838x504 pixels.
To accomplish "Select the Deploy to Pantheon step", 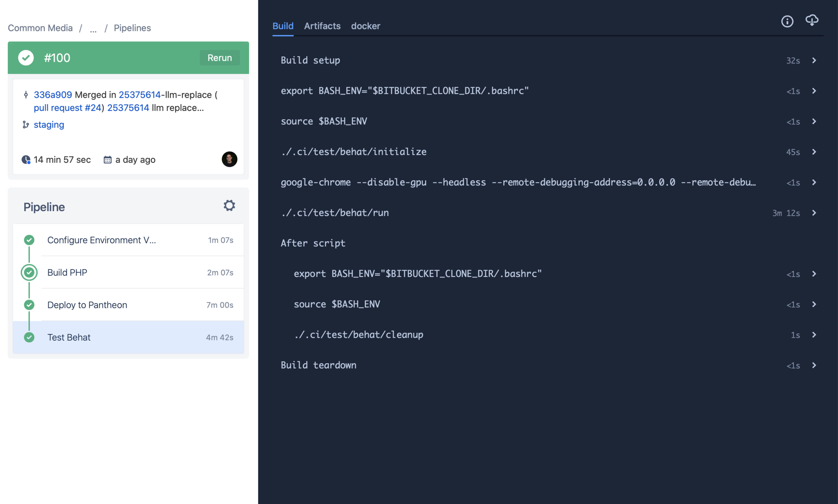I will [87, 305].
